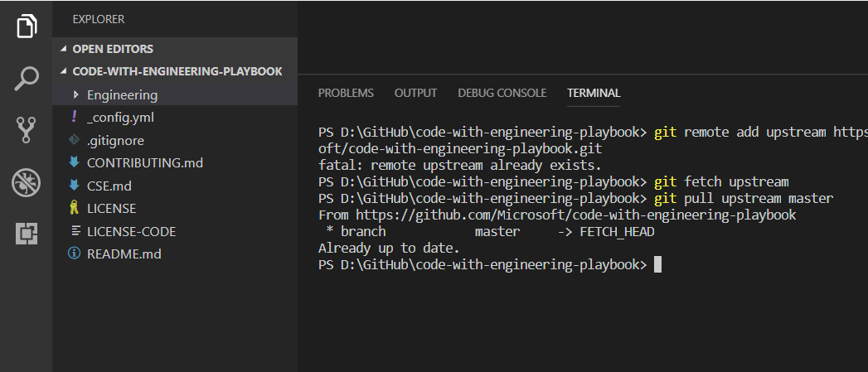This screenshot has height=372, width=868.
Task: Open CONTRIBUTING.md file
Action: (x=144, y=163)
